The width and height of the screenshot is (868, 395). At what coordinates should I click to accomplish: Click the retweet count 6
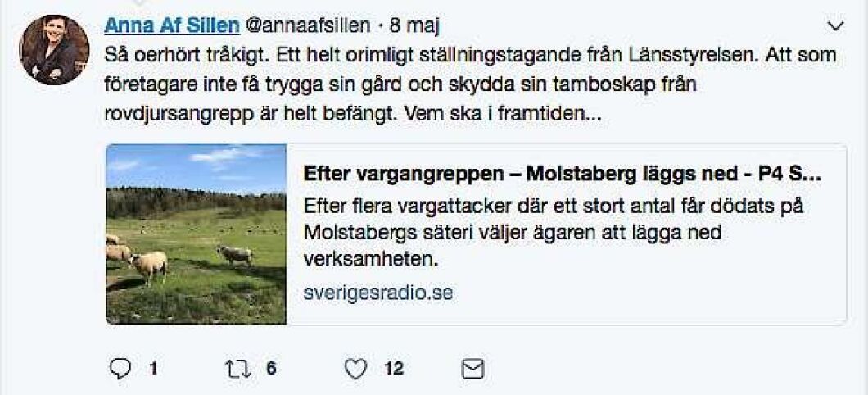(271, 370)
